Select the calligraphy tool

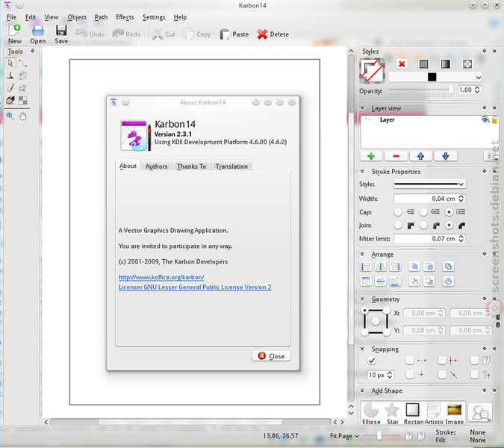(10, 75)
